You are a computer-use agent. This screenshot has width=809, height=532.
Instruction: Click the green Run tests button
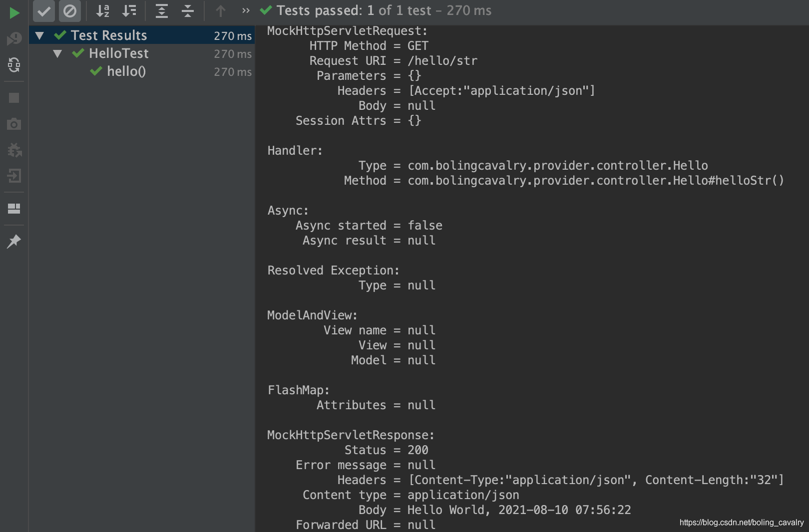14,12
